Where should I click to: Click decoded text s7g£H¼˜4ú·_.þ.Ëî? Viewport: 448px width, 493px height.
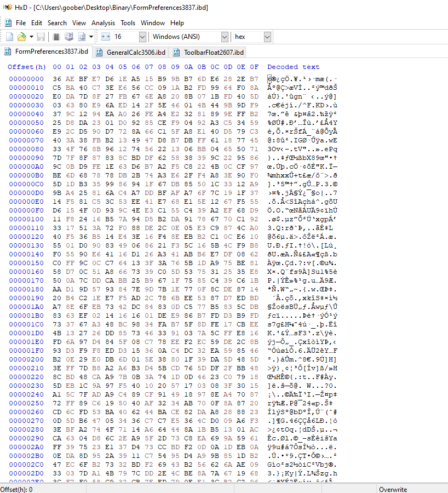click(x=302, y=324)
